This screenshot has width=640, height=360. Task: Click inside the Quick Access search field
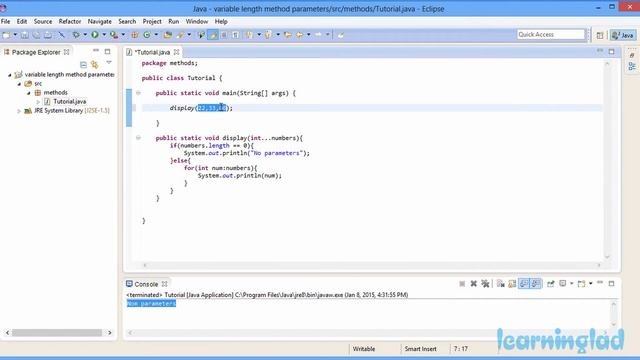(551, 35)
